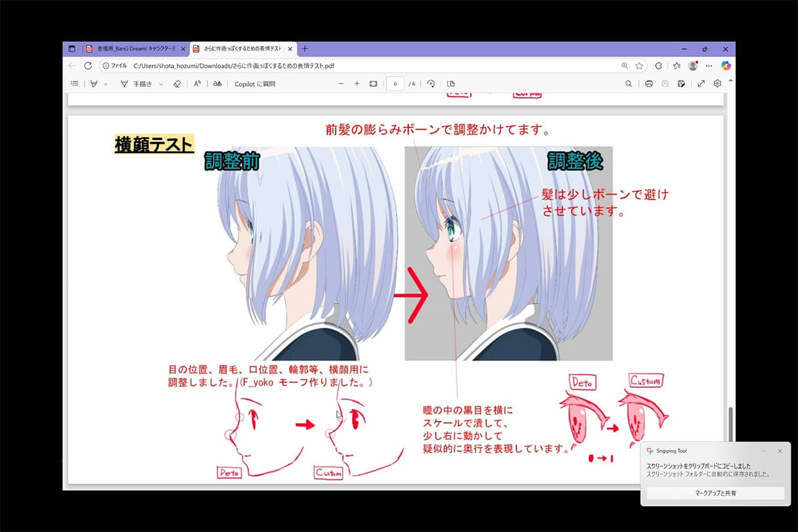Select the eraser tool in PDF toolbar

[177, 84]
